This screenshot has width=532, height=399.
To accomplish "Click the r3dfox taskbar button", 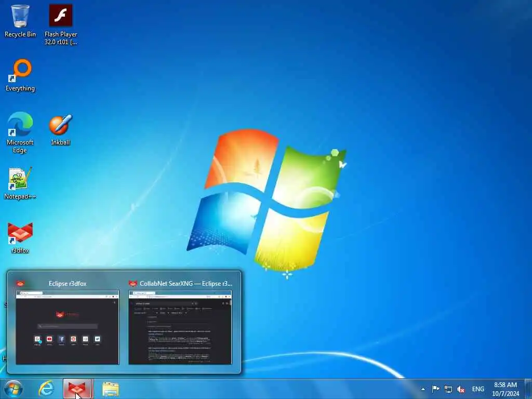I will pos(78,389).
